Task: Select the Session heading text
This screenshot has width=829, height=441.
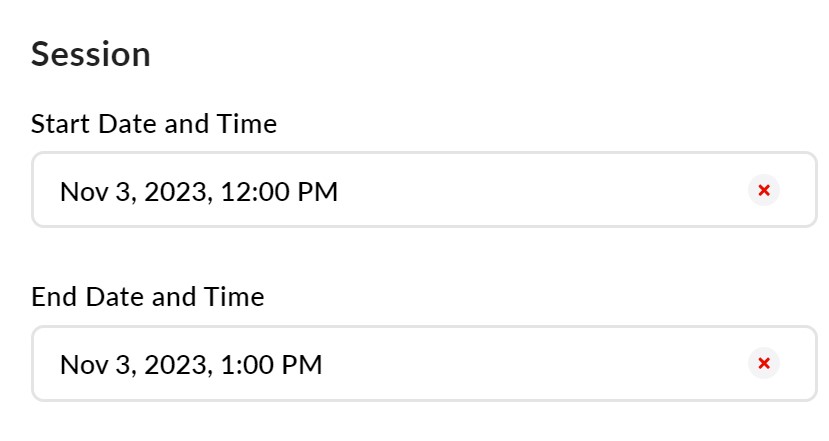Action: pyautogui.click(x=91, y=54)
